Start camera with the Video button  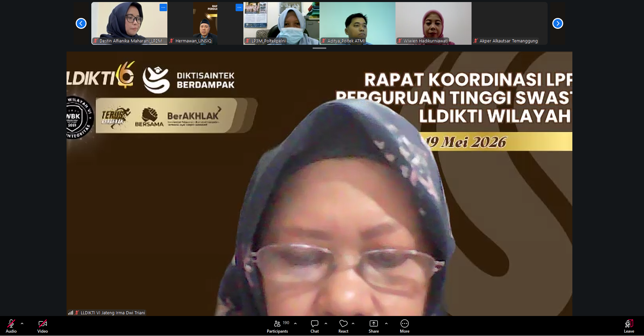click(x=42, y=326)
